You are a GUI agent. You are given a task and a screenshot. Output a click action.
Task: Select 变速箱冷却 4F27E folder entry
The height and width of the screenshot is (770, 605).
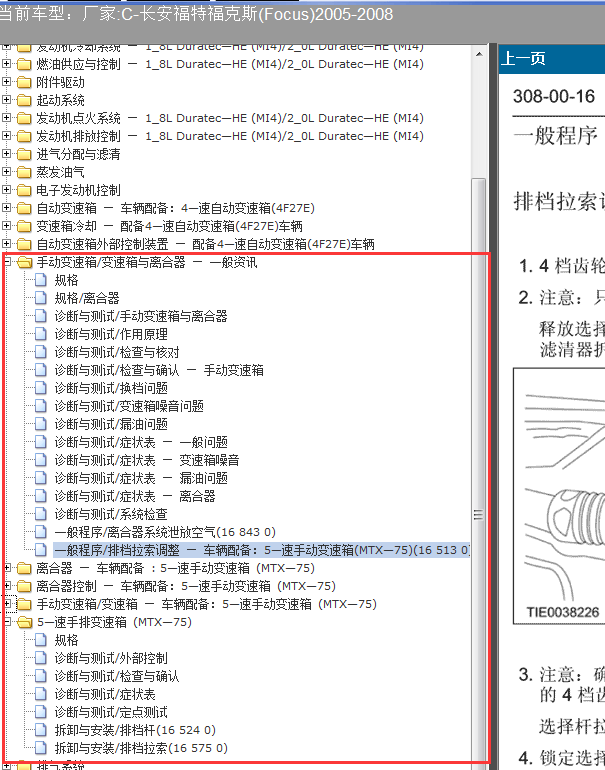pyautogui.click(x=169, y=226)
